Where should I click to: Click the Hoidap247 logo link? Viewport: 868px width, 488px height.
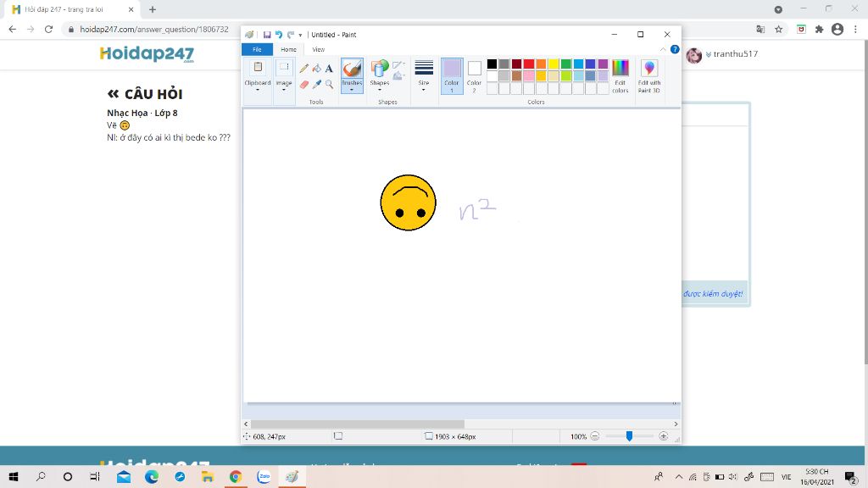click(x=147, y=53)
